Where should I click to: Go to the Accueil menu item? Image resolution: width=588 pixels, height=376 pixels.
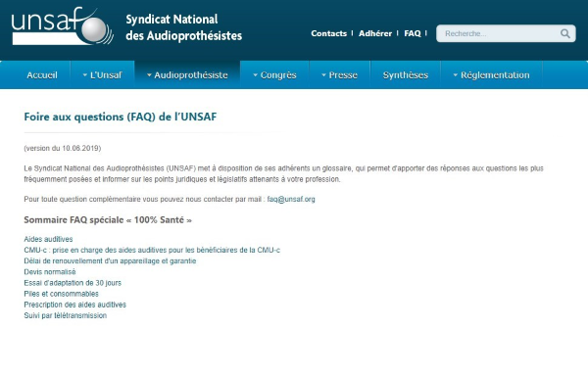pos(42,74)
